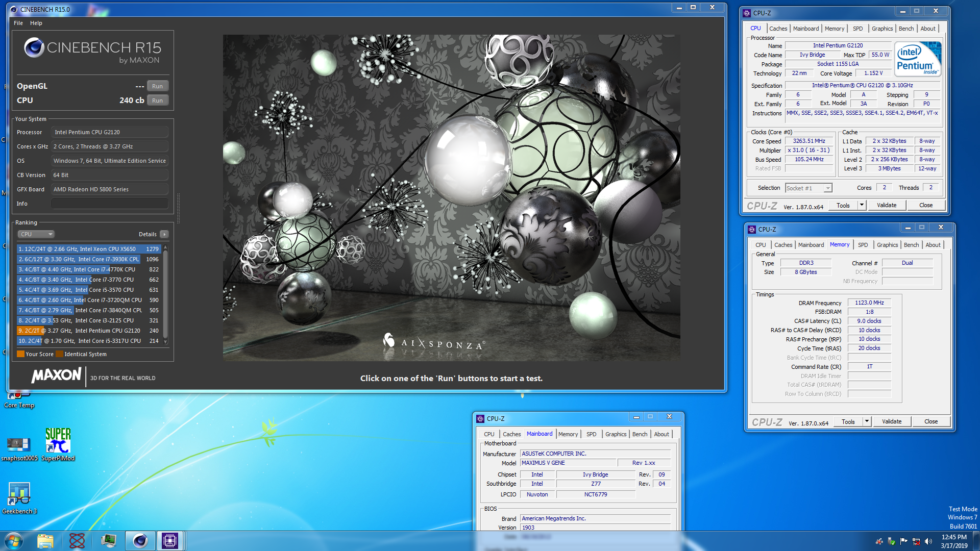Click the MAXON logo in Cinebench

pyautogui.click(x=56, y=375)
